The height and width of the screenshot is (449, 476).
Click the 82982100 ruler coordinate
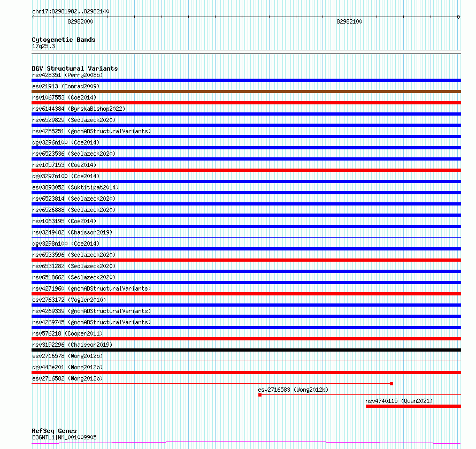coord(349,21)
